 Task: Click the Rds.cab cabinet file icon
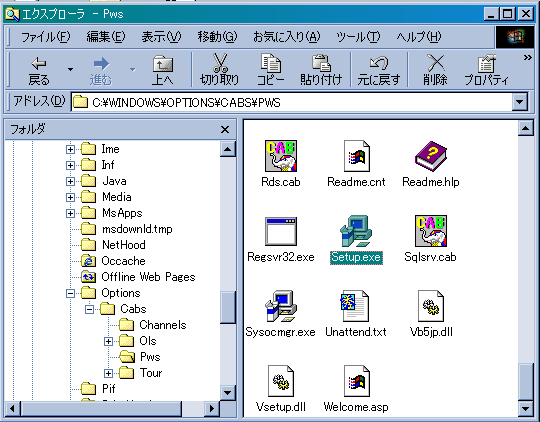(281, 156)
